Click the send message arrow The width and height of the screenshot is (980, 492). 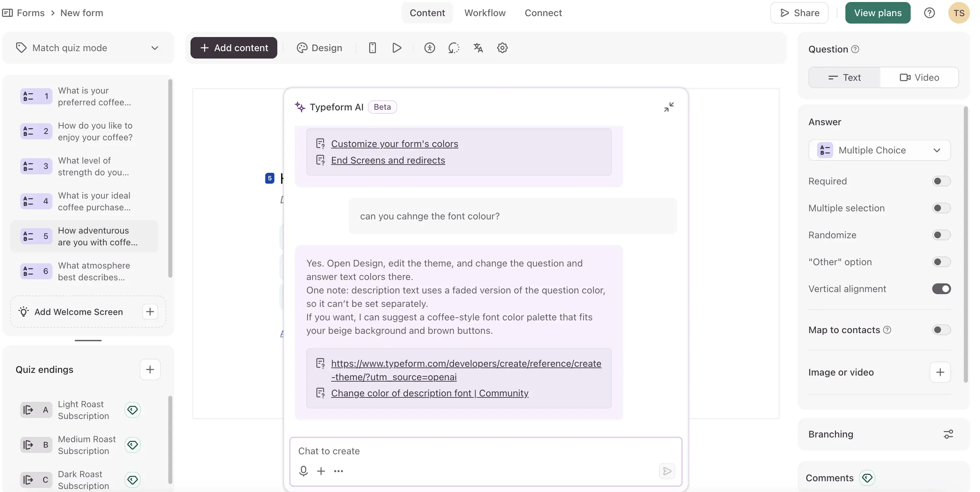point(667,471)
